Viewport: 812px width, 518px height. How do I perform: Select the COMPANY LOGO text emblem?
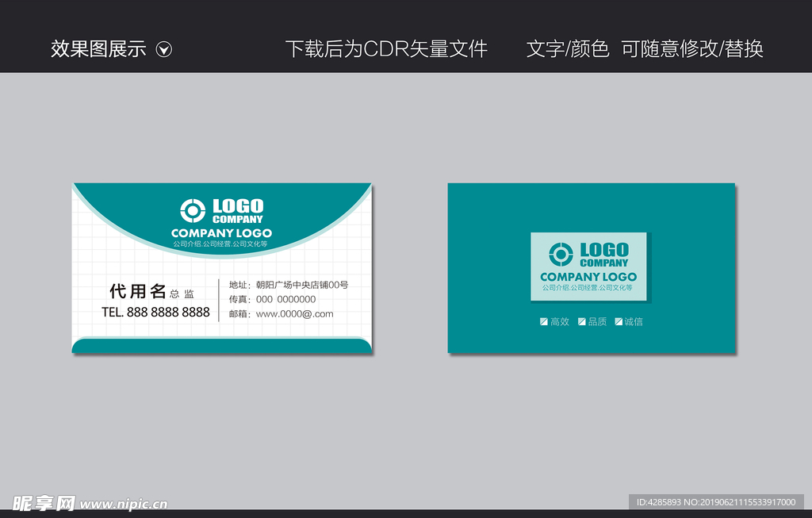pyautogui.click(x=221, y=232)
